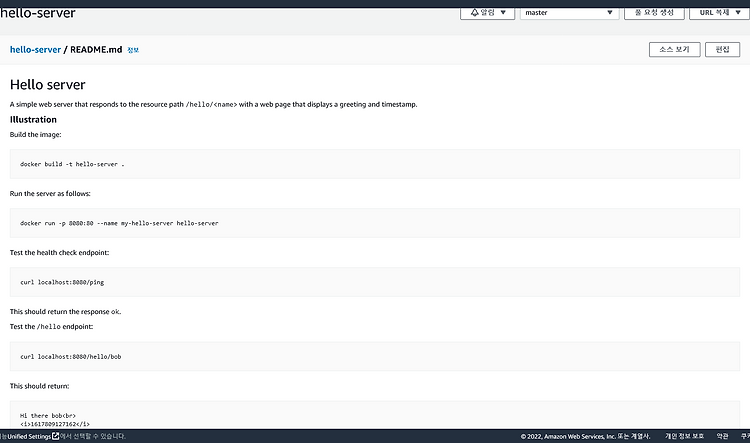Click the 소스 보기 button
Screen dimensions: 750x443
[674, 49]
